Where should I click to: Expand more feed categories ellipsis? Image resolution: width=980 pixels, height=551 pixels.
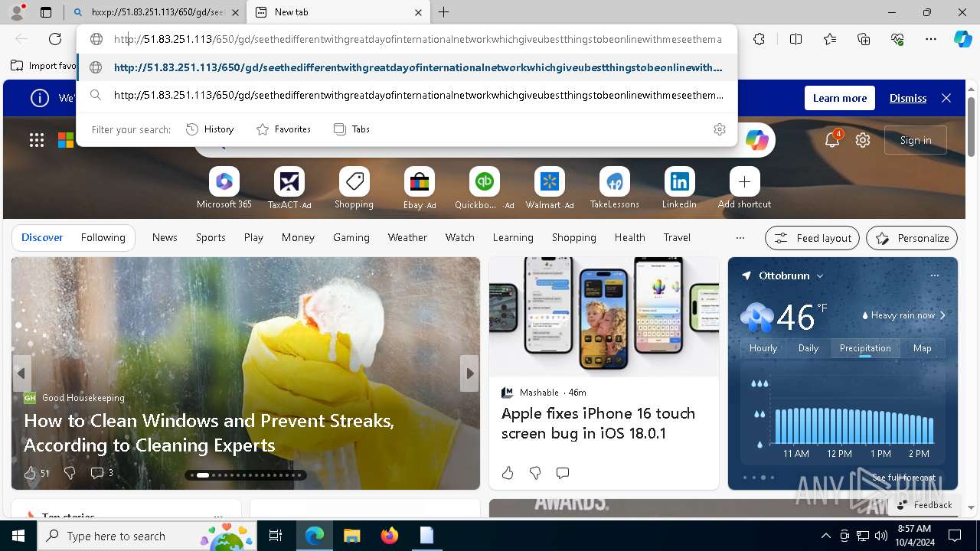pos(740,238)
